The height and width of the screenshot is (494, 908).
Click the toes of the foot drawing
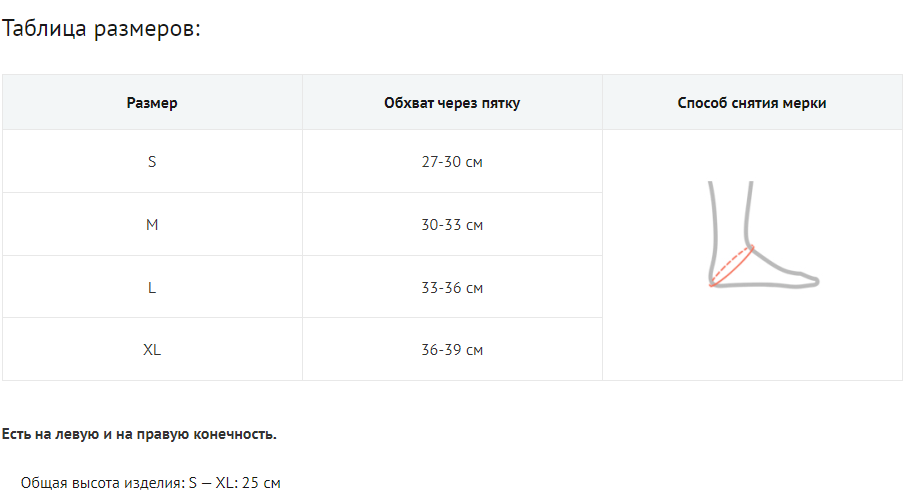pyautogui.click(x=808, y=281)
